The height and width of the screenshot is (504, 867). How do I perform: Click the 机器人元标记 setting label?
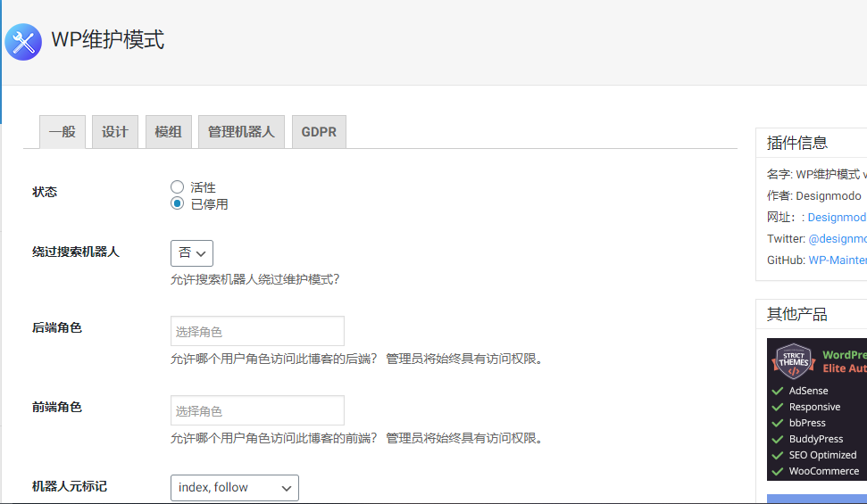70,486
